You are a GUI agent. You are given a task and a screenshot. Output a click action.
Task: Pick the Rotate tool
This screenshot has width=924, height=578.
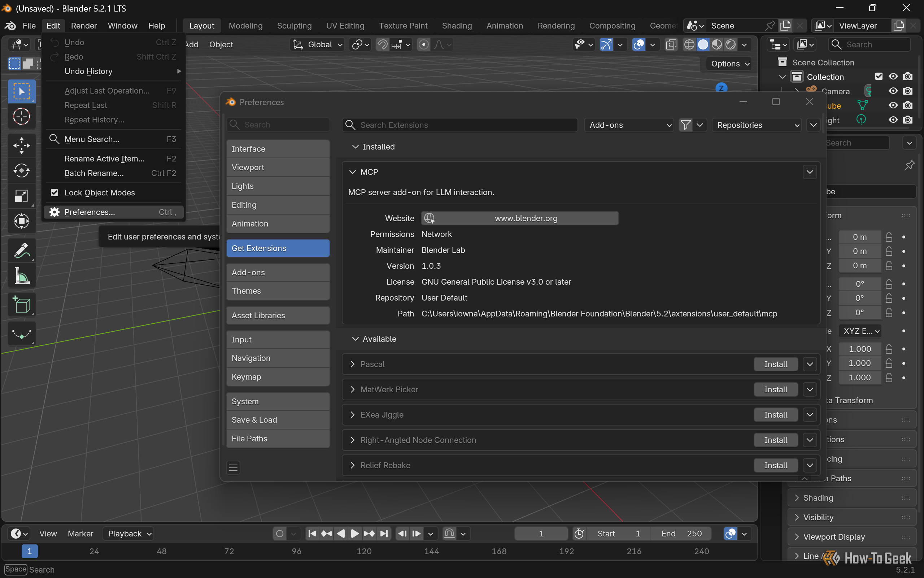[x=22, y=171]
